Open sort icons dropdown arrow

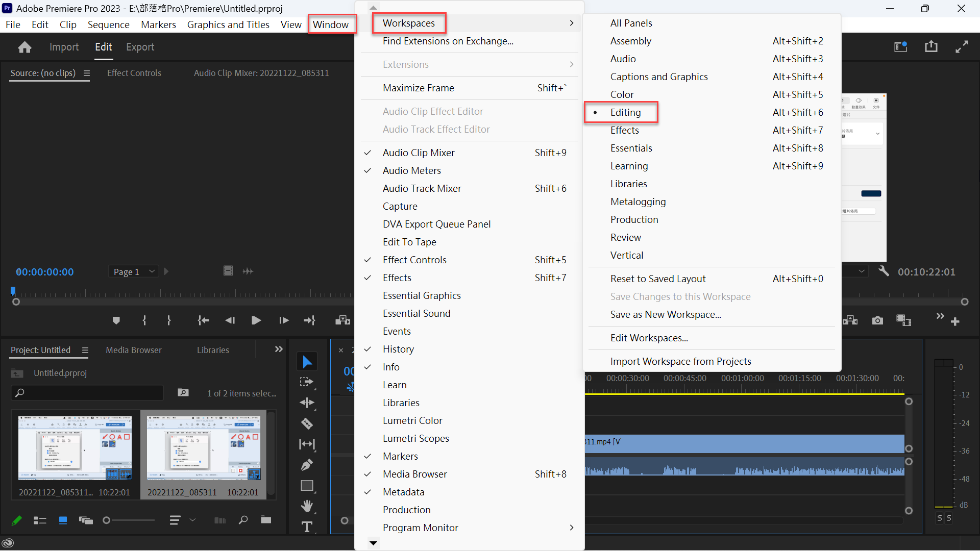(x=192, y=520)
